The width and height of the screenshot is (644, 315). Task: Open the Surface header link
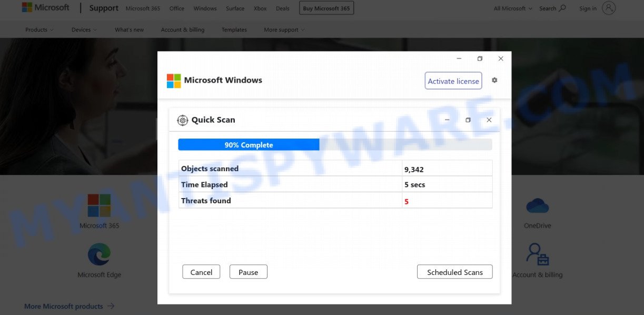235,8
